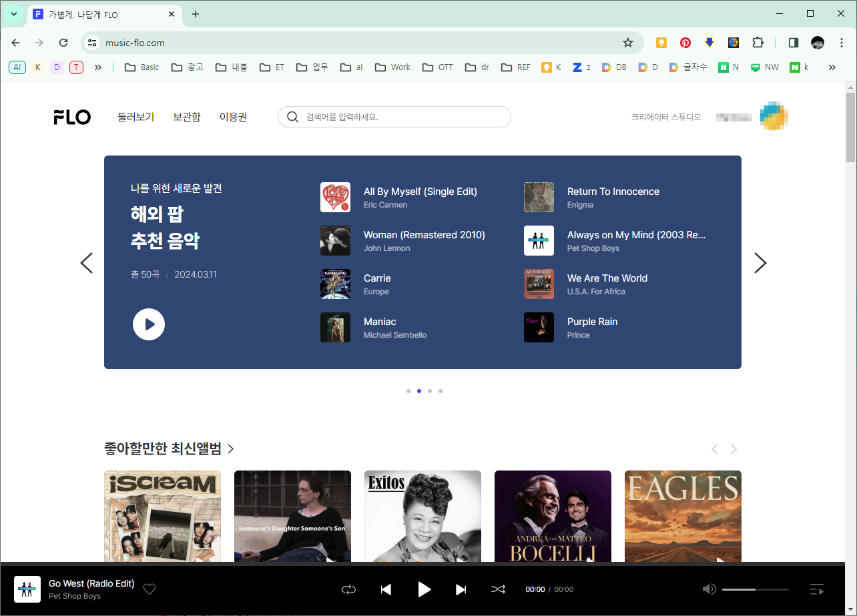The image size is (857, 616).
Task: Select fourth carousel page dot
Action: click(x=441, y=391)
